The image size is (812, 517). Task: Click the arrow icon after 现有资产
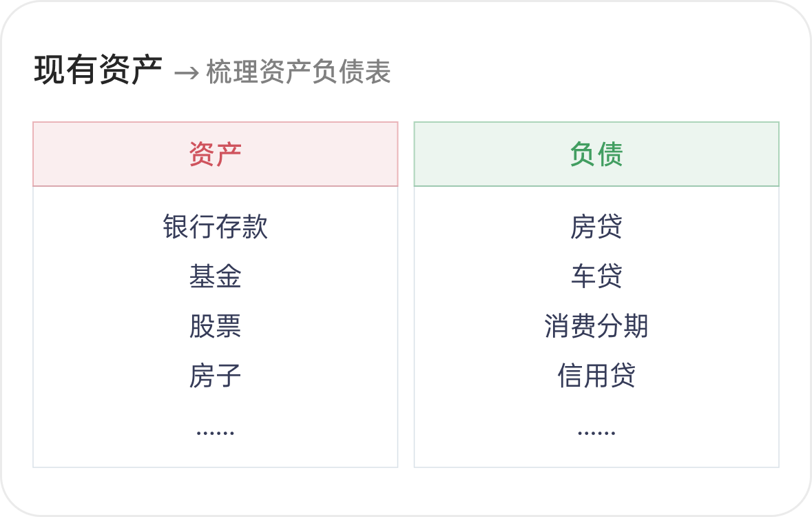pyautogui.click(x=186, y=72)
